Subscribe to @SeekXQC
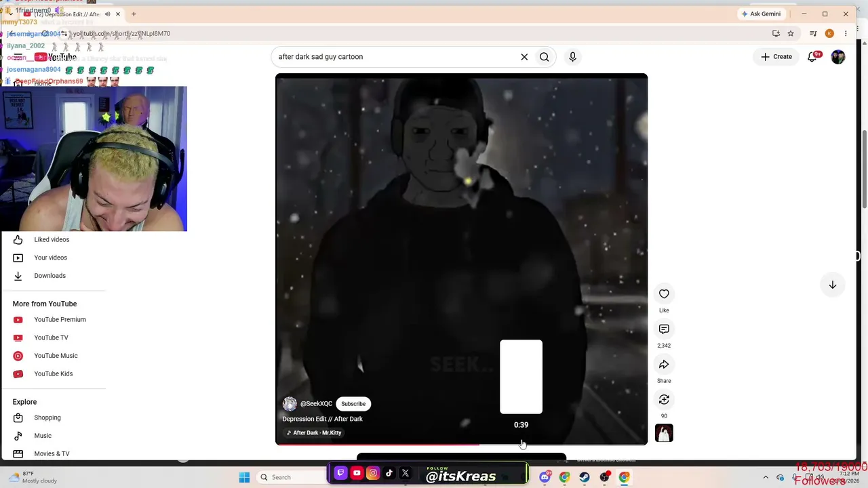 pyautogui.click(x=353, y=404)
